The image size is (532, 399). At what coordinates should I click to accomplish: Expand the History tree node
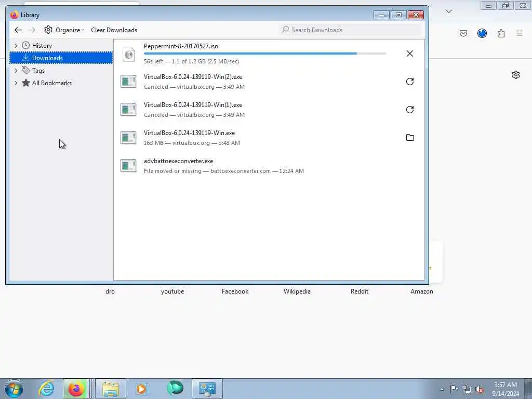coord(16,46)
